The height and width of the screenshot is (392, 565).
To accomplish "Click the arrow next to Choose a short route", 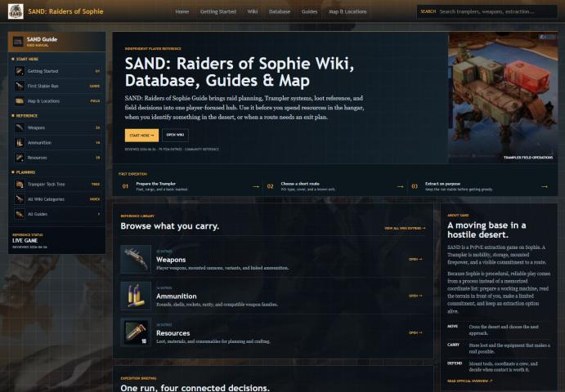I will pos(400,186).
